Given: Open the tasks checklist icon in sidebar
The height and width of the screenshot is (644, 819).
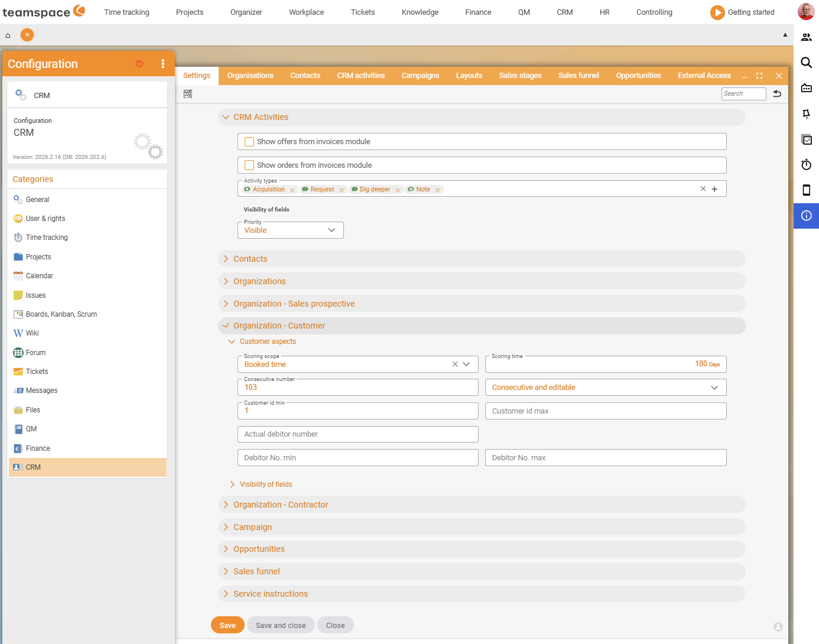Looking at the screenshot, I should [807, 139].
